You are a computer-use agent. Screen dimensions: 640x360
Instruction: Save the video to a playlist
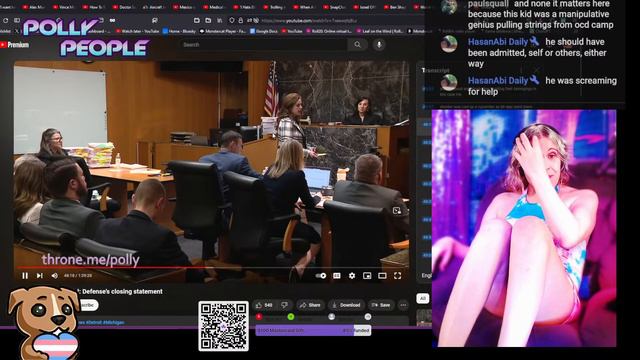click(381, 305)
